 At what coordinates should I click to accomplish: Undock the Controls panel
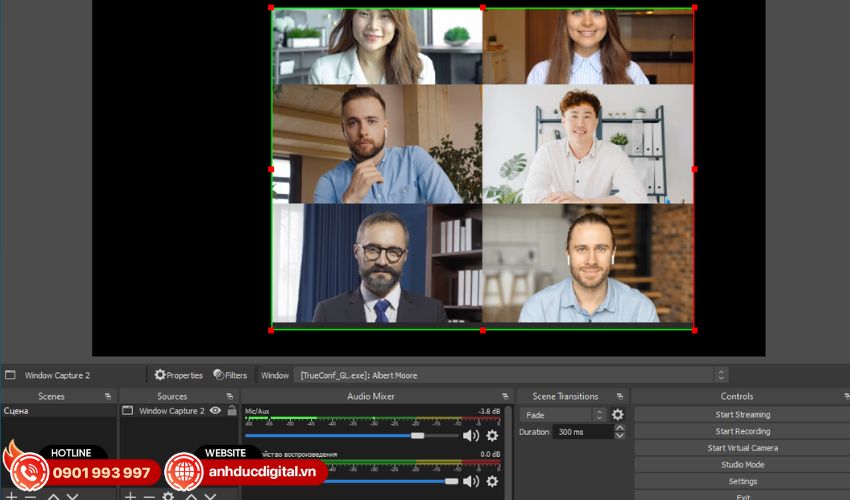coord(846,397)
